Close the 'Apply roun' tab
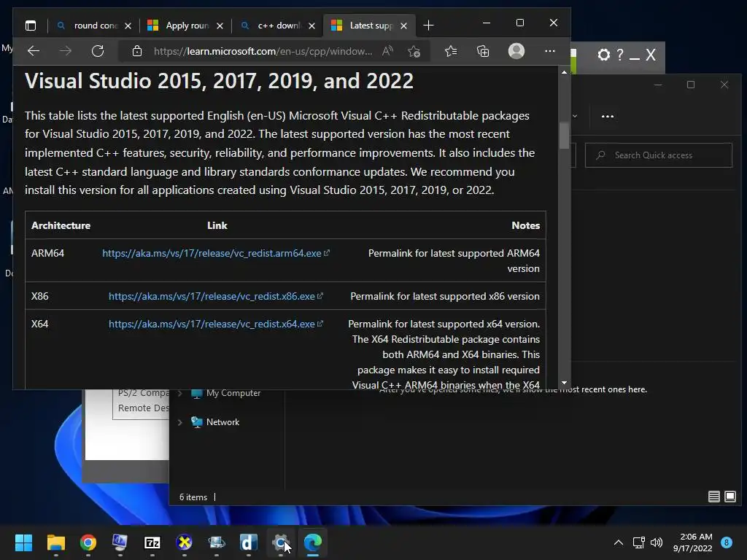Image resolution: width=747 pixels, height=560 pixels. tap(220, 26)
